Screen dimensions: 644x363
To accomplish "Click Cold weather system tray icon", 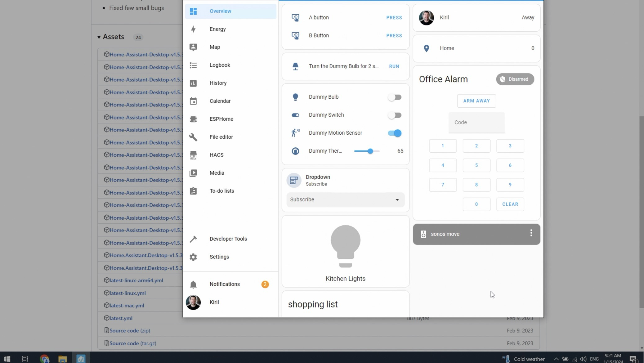I will pyautogui.click(x=508, y=358).
